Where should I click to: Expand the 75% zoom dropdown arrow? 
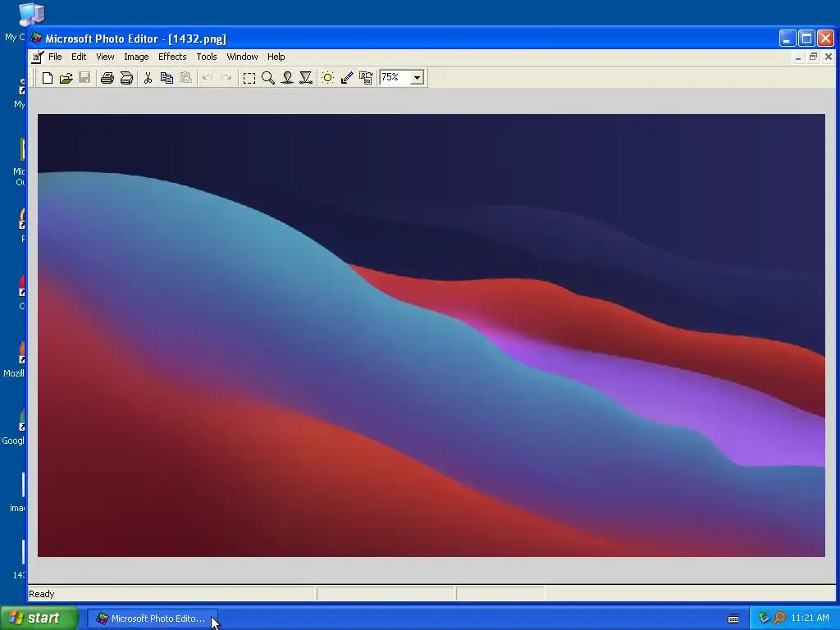(417, 78)
